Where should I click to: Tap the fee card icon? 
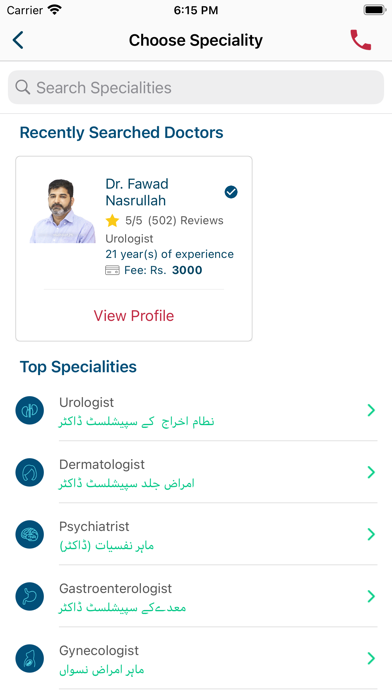pyautogui.click(x=112, y=270)
